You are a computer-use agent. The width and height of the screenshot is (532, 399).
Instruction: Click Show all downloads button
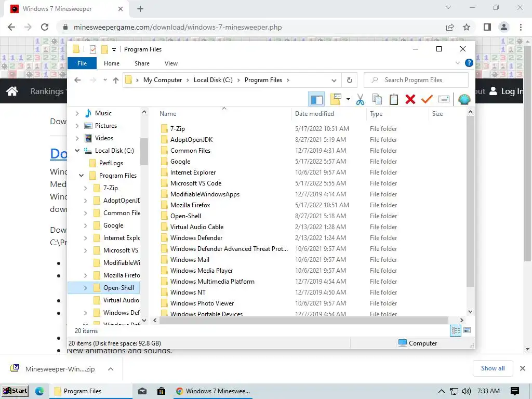pos(493,368)
